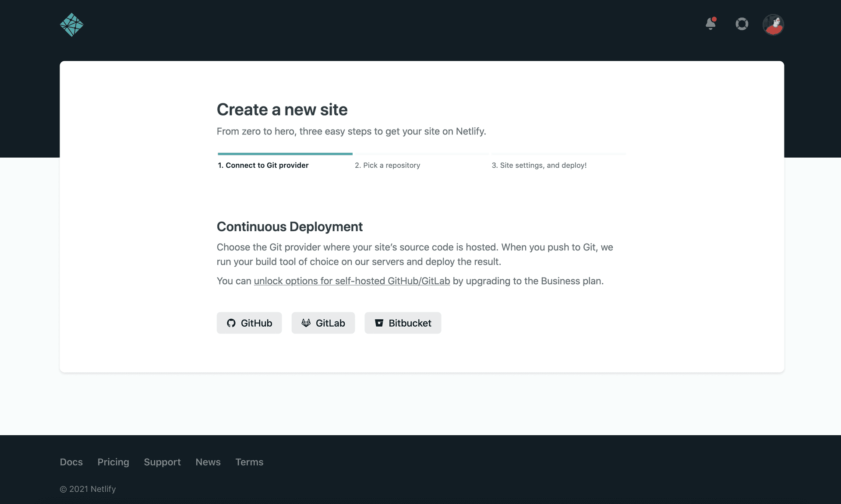Open the Docs footer link
The image size is (841, 504).
[x=71, y=462]
